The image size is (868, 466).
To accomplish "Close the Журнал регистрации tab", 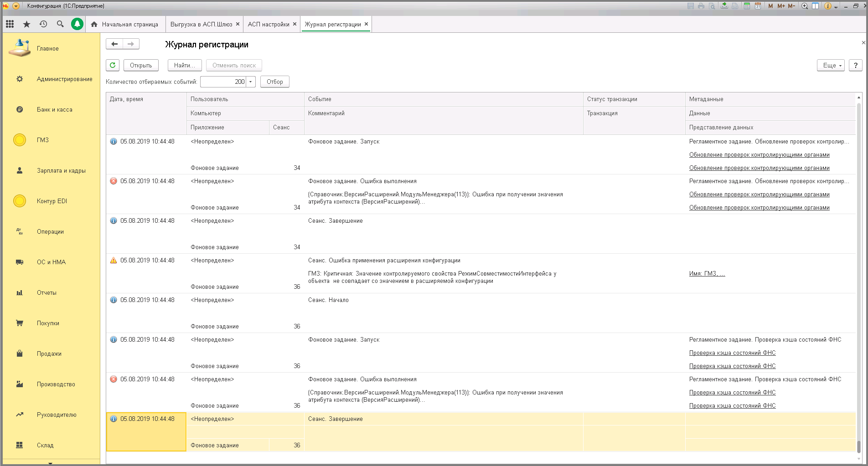I will pos(366,24).
